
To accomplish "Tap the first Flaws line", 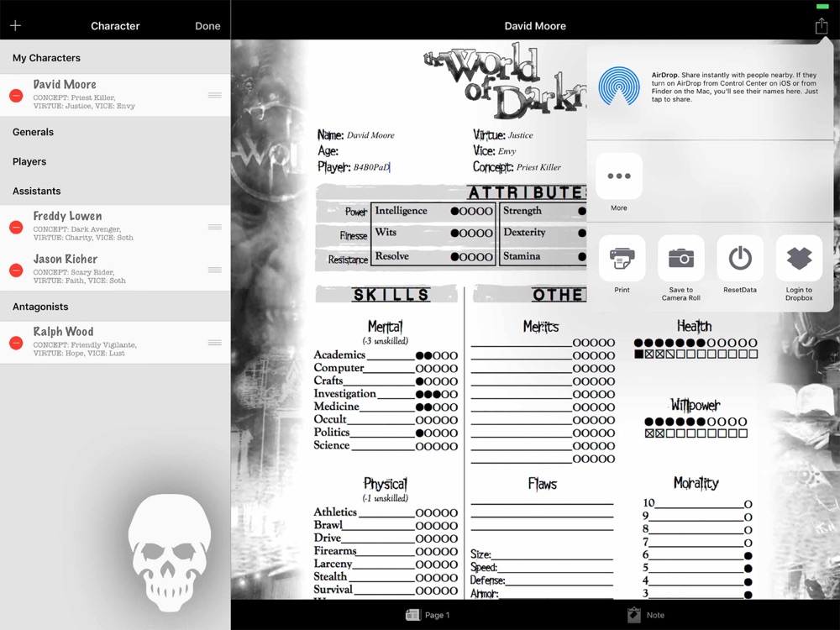I will [542, 501].
